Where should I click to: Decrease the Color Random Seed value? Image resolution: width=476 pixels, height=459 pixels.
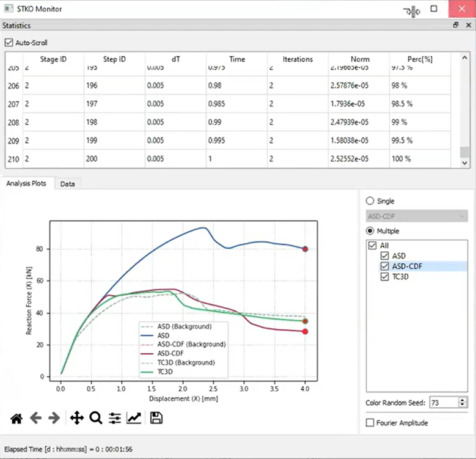pyautogui.click(x=463, y=405)
